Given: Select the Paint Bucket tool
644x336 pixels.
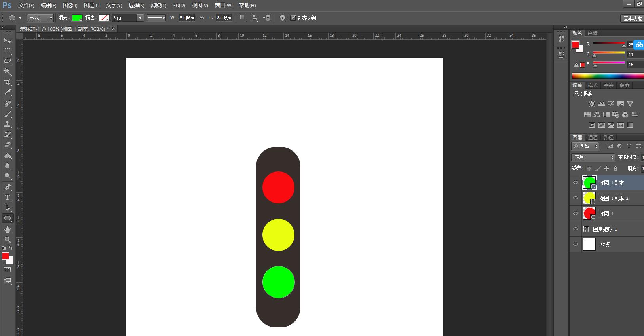Looking at the screenshot, I should 8,155.
